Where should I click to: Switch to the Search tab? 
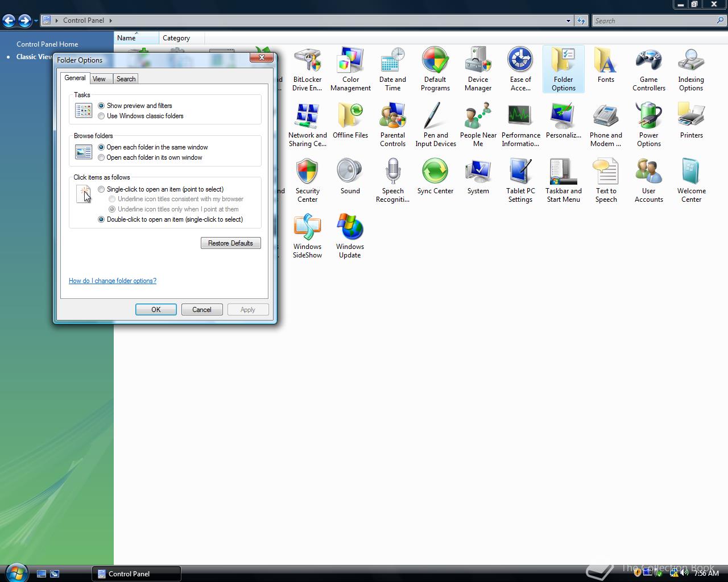126,79
